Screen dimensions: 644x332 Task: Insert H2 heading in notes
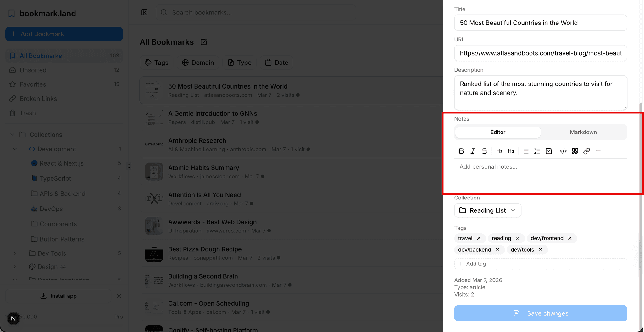click(499, 151)
